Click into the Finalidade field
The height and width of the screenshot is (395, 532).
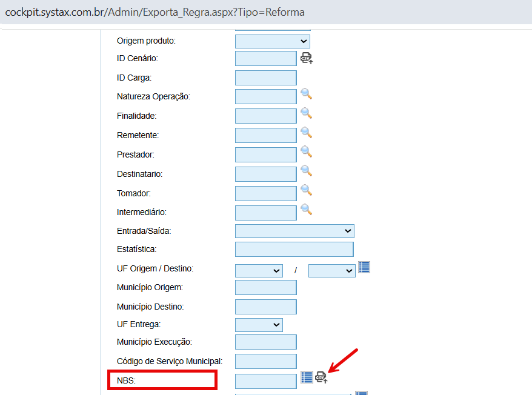click(265, 116)
